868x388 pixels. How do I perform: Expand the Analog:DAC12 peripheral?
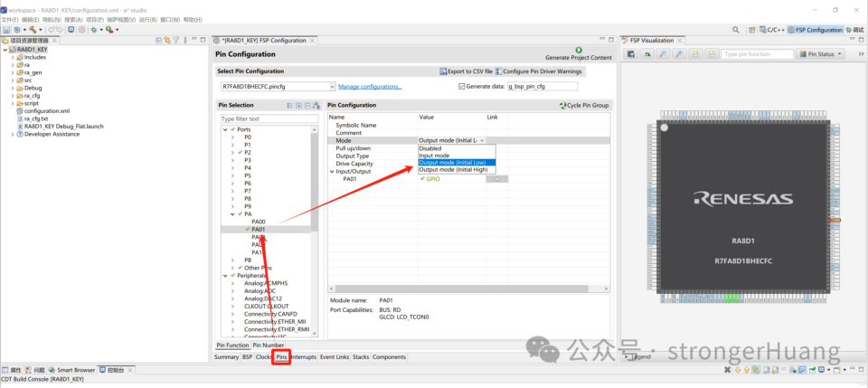tap(232, 298)
